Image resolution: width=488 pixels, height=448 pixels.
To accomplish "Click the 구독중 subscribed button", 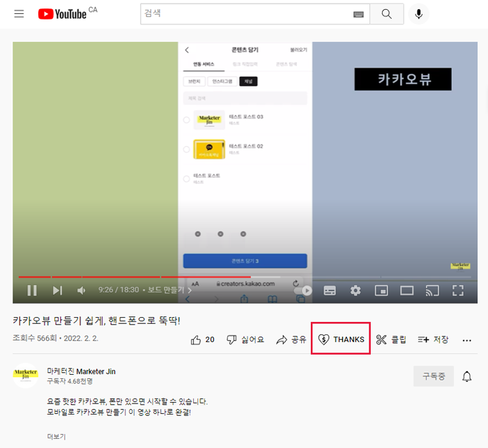I will [x=434, y=376].
